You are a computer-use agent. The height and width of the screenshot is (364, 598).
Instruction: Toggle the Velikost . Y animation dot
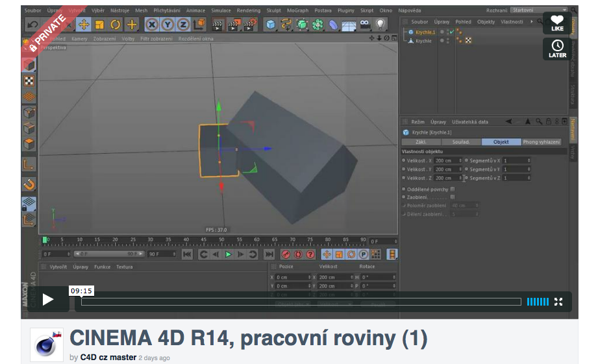tap(404, 169)
